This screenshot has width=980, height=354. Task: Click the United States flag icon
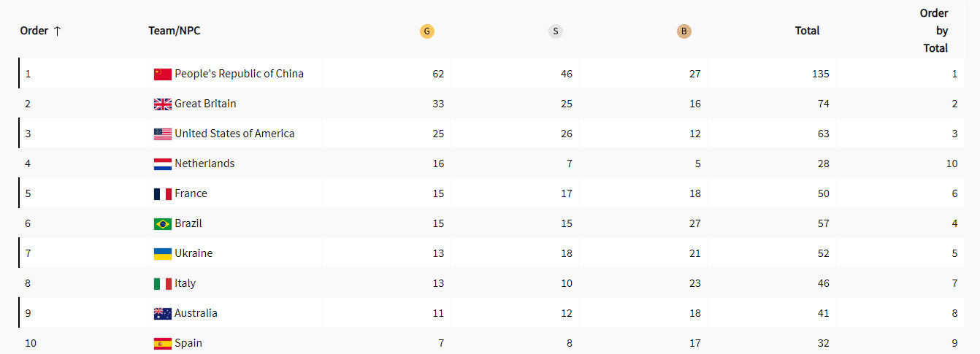point(163,134)
